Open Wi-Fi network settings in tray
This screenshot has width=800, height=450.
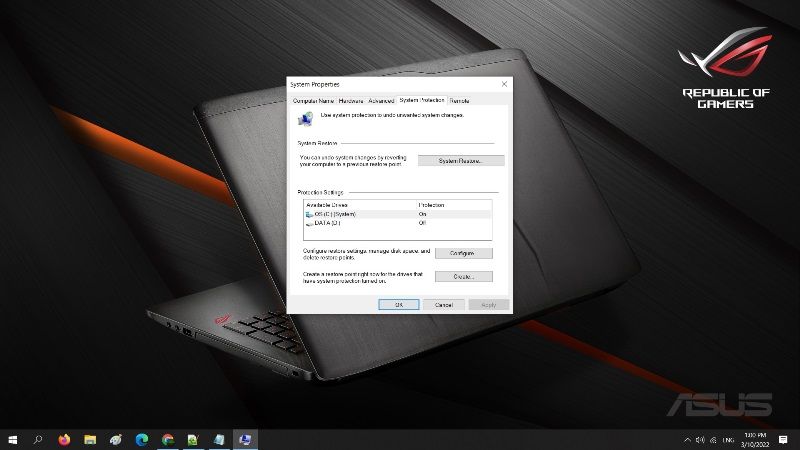pyautogui.click(x=713, y=440)
